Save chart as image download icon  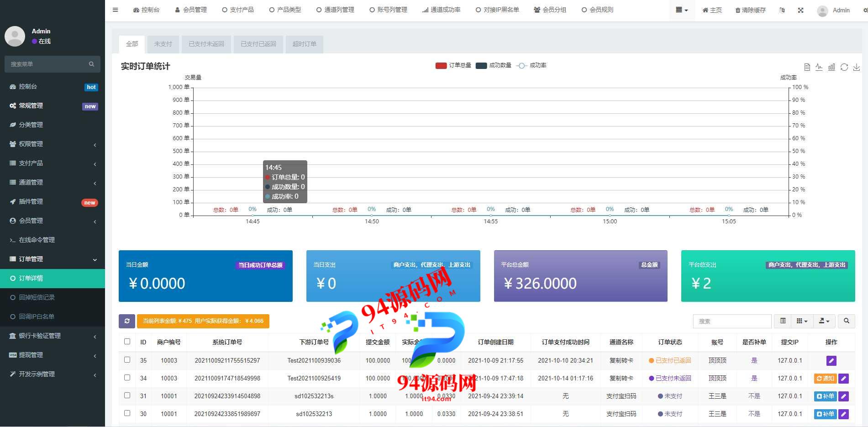point(857,67)
